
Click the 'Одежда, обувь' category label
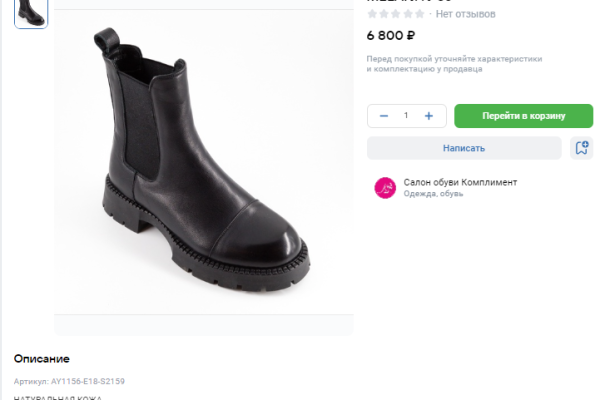pyautogui.click(x=433, y=194)
